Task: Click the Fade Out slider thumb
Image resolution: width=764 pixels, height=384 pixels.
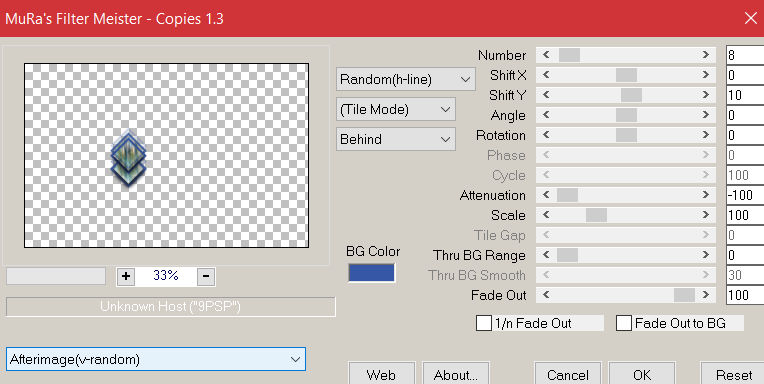Action: coord(684,295)
